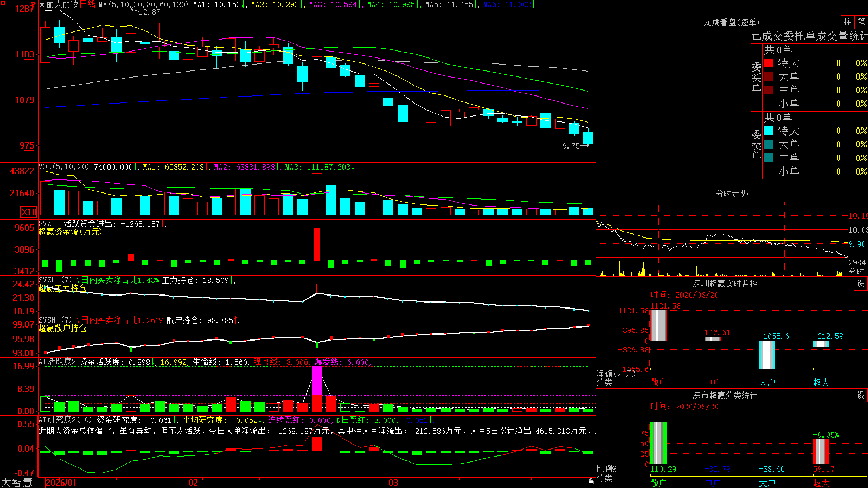Click the dark red 中单 swatch under 委买单
Screen dimensions: 868x488
[x=768, y=90]
